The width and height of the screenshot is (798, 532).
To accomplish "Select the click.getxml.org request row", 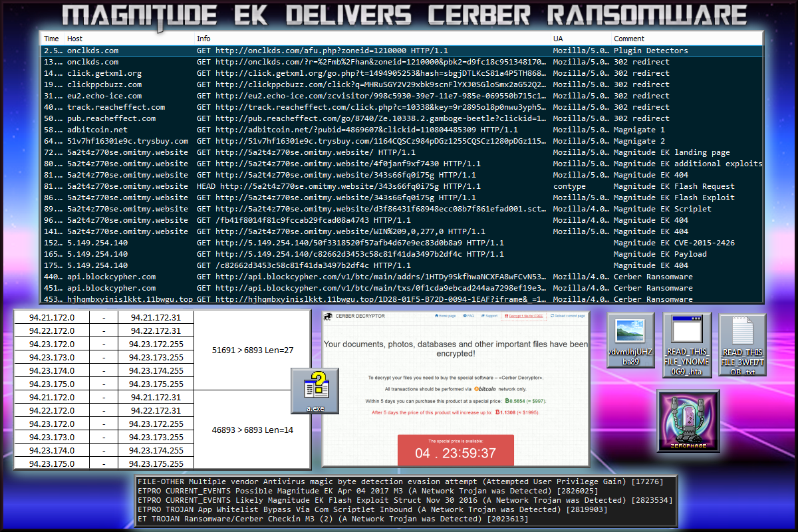I will pyautogui.click(x=402, y=73).
